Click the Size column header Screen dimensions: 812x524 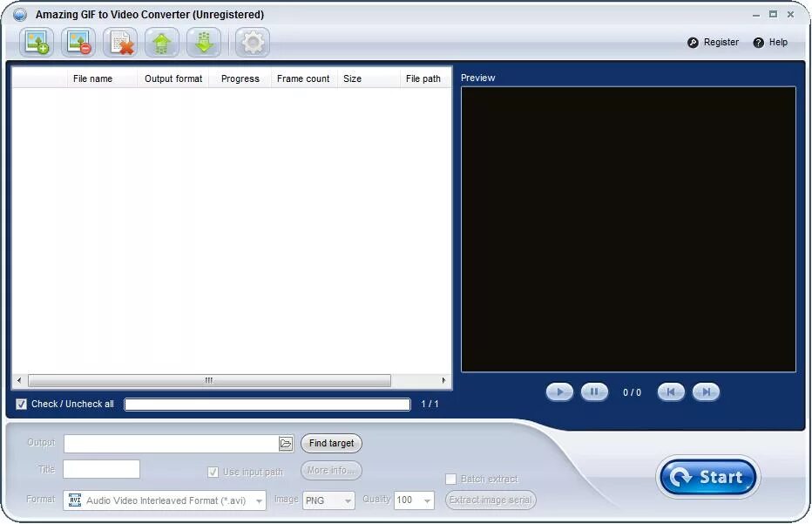369,78
